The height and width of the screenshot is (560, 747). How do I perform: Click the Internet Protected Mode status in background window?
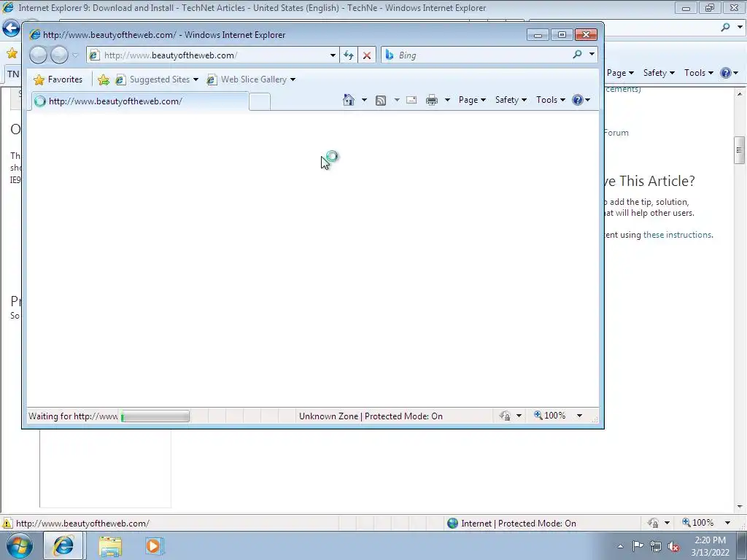(511, 524)
